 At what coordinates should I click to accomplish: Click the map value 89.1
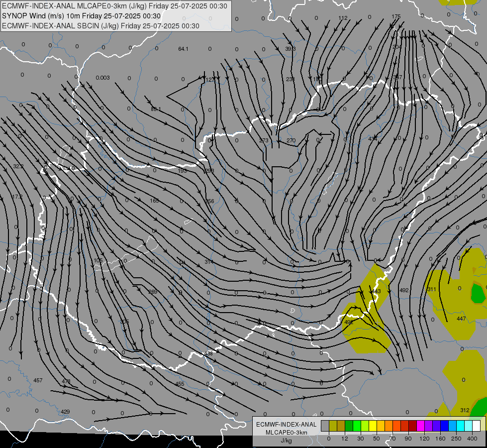point(156,109)
